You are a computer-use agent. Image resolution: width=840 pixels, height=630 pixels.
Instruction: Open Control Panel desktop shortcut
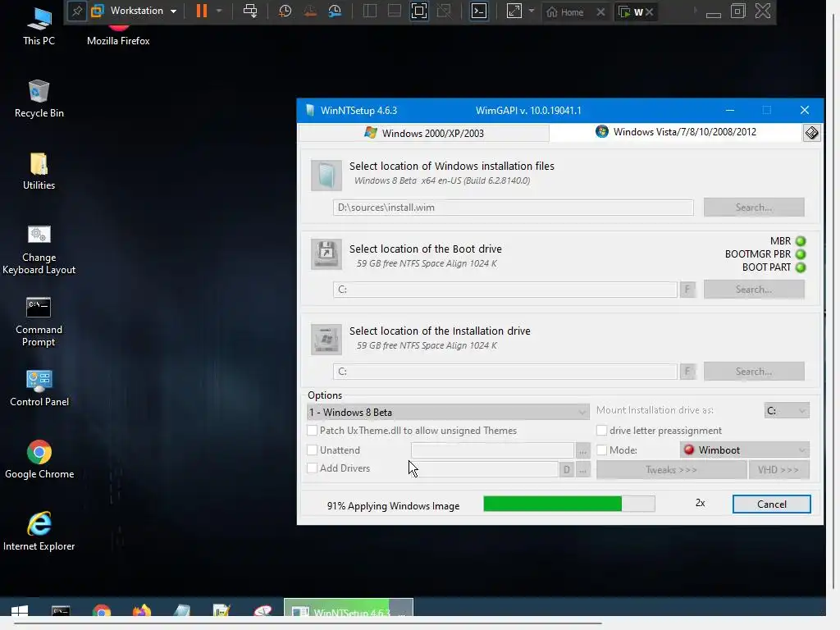tap(39, 388)
